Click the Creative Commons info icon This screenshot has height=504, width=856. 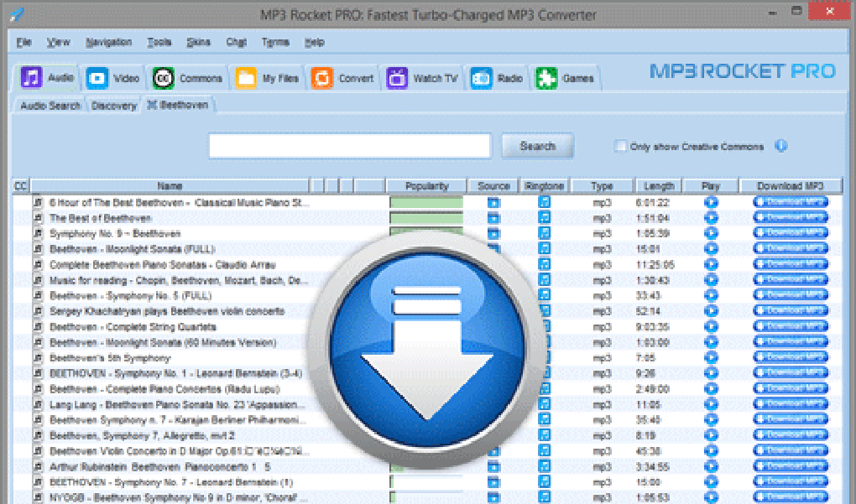point(781,146)
